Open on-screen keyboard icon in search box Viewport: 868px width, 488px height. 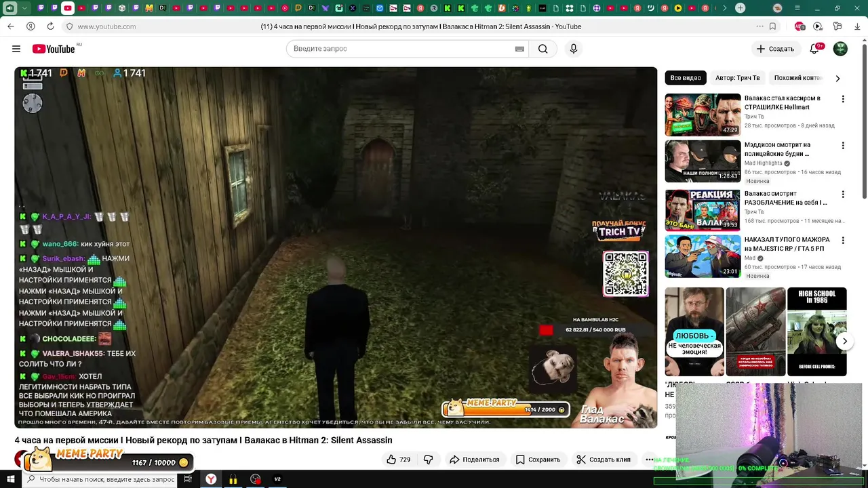[x=519, y=49]
